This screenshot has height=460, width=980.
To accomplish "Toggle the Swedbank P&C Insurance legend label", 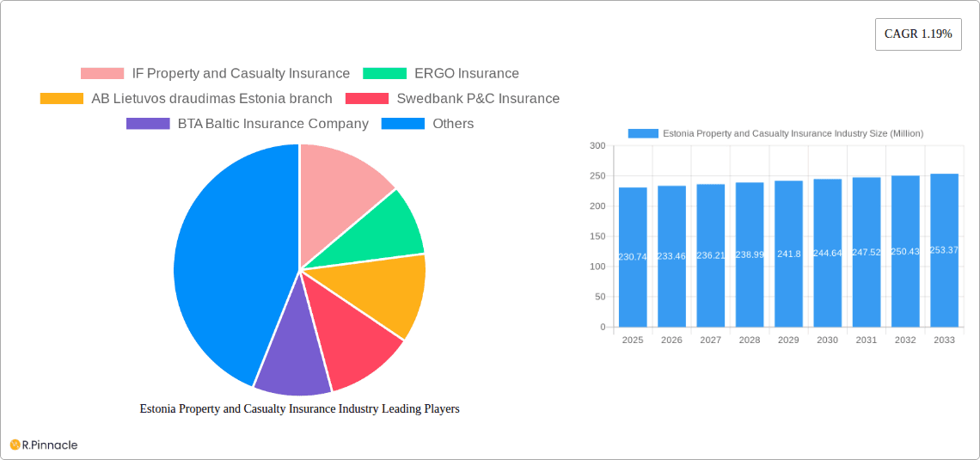I will (478, 99).
